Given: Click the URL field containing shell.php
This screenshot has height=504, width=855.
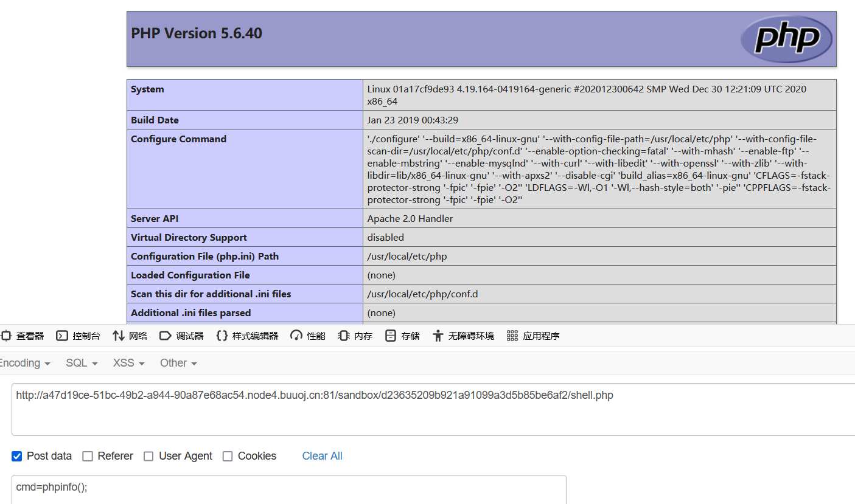Looking at the screenshot, I should click(426, 409).
